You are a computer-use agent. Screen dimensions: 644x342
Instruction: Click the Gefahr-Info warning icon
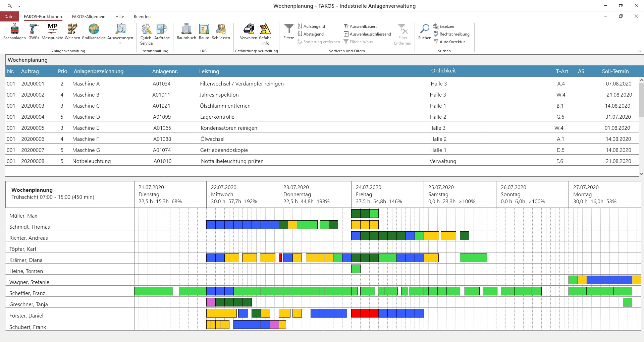pos(266,30)
